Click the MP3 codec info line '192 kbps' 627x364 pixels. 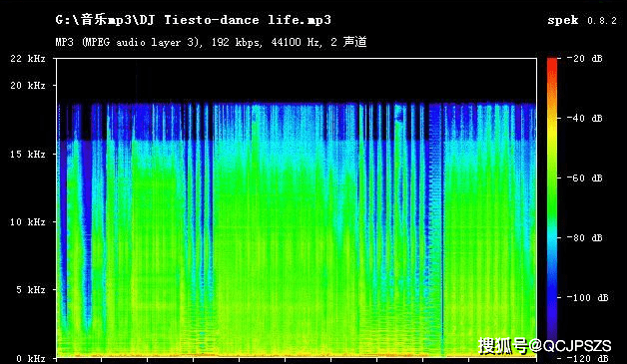237,42
